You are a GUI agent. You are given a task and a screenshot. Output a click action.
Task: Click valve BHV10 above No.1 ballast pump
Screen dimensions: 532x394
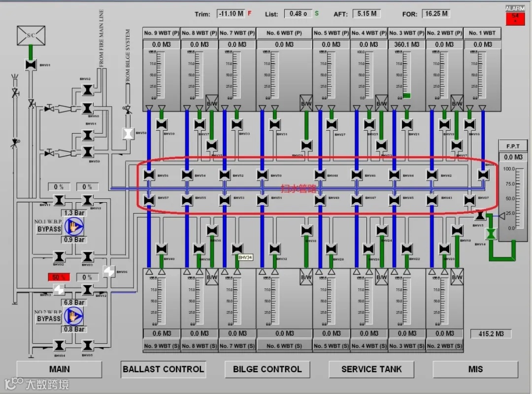(x=88, y=200)
